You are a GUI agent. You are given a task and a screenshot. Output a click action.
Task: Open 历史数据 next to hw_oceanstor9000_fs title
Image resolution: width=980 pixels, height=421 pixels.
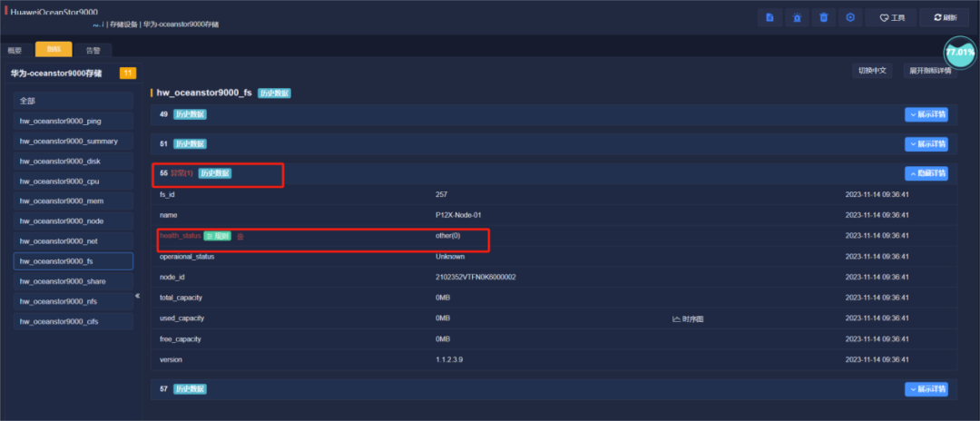point(274,93)
